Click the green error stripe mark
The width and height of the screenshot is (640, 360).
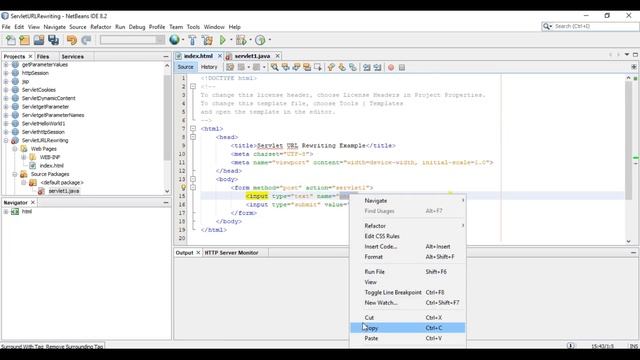pyautogui.click(x=636, y=158)
